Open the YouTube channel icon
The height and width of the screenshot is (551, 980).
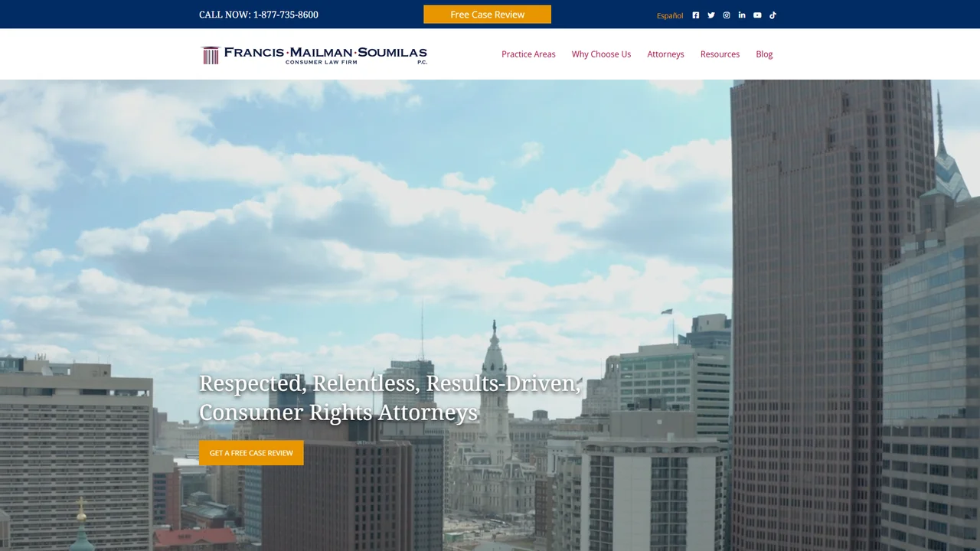(757, 15)
